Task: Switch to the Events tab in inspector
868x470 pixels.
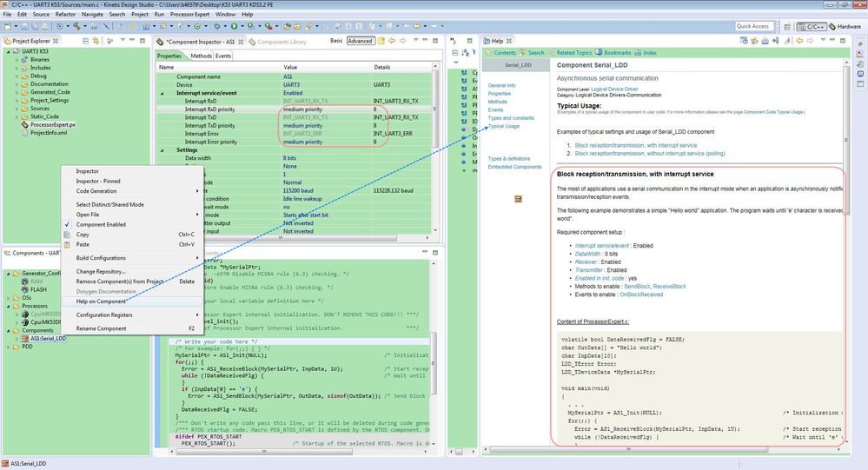Action: tap(223, 56)
